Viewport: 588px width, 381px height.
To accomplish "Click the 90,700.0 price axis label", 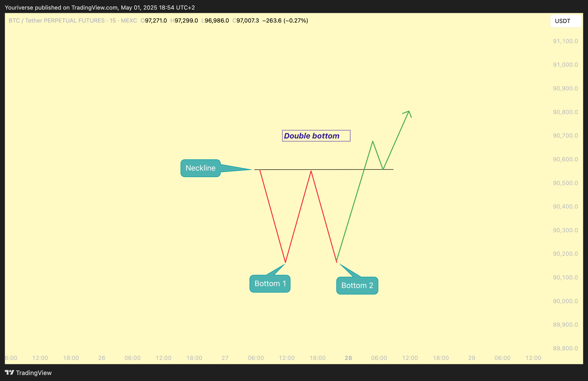I will tap(565, 136).
